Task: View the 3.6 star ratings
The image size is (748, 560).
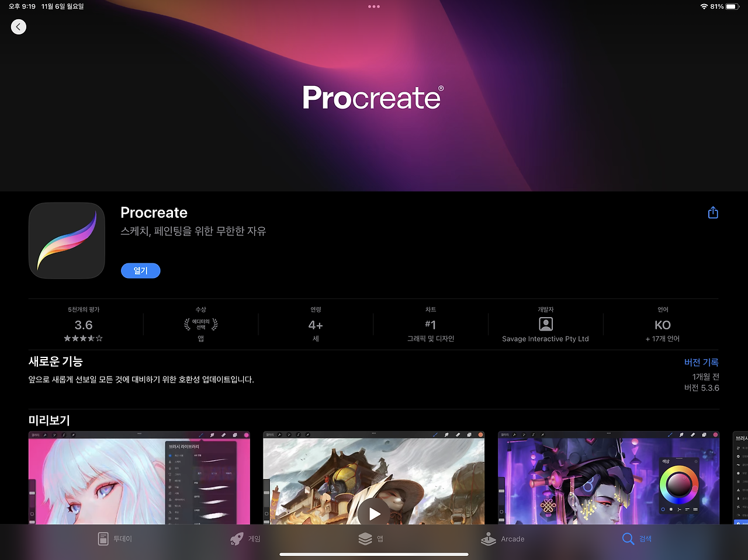Action: point(84,325)
